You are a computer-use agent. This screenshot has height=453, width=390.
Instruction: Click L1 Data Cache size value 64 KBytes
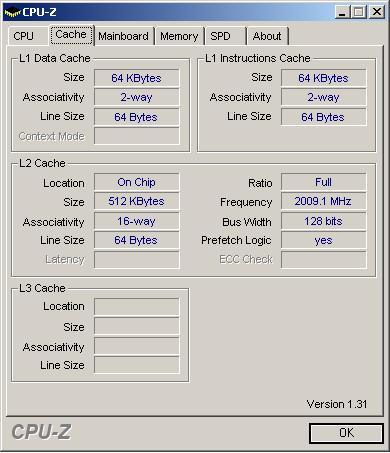[x=137, y=78]
